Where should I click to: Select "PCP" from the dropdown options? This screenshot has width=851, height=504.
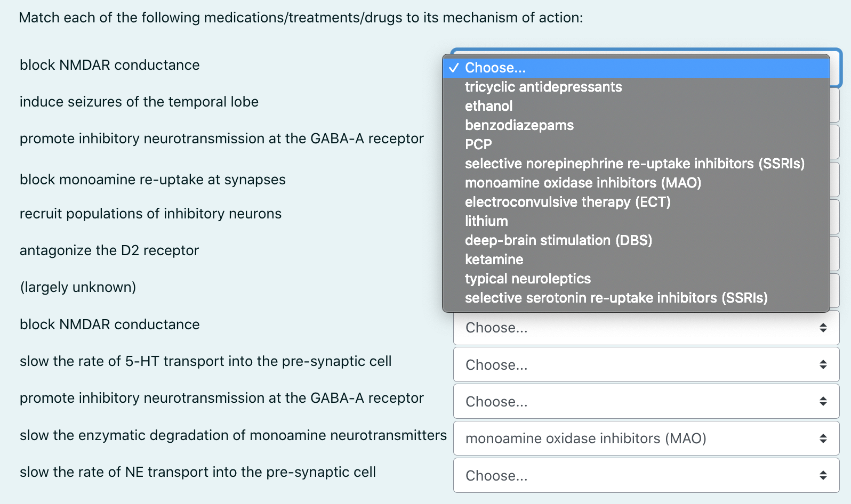coord(478,144)
